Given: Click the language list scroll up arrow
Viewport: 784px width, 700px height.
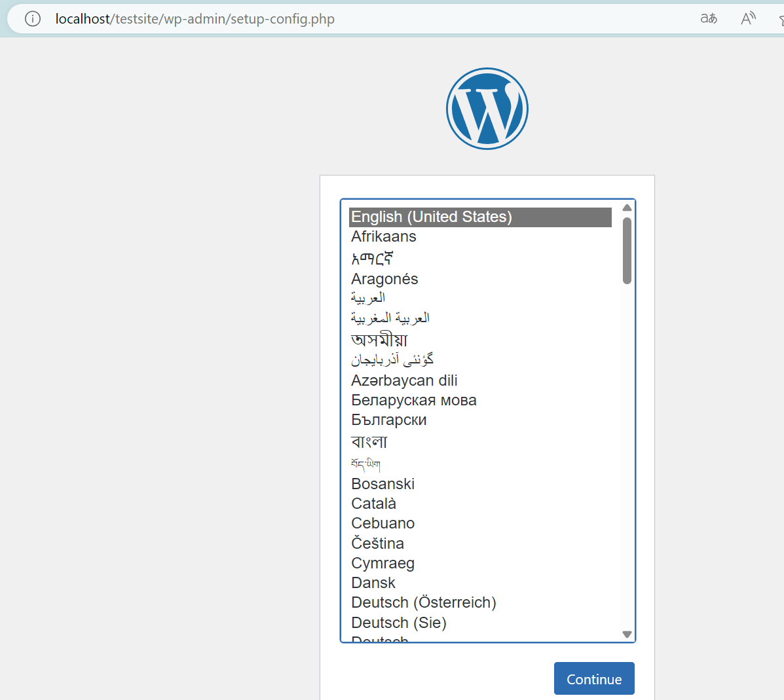Looking at the screenshot, I should coord(627,208).
